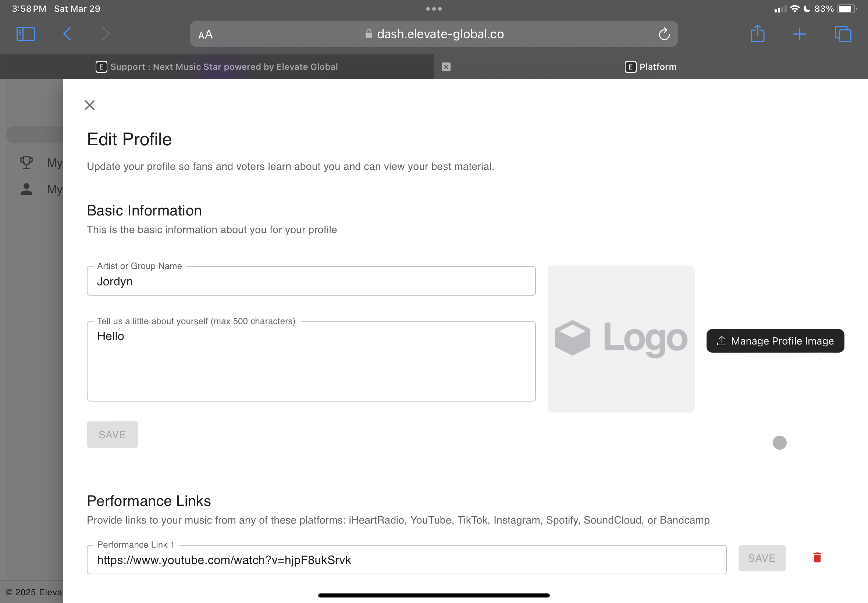Open a new tab with the plus icon
This screenshot has height=603, width=868.
coord(800,34)
